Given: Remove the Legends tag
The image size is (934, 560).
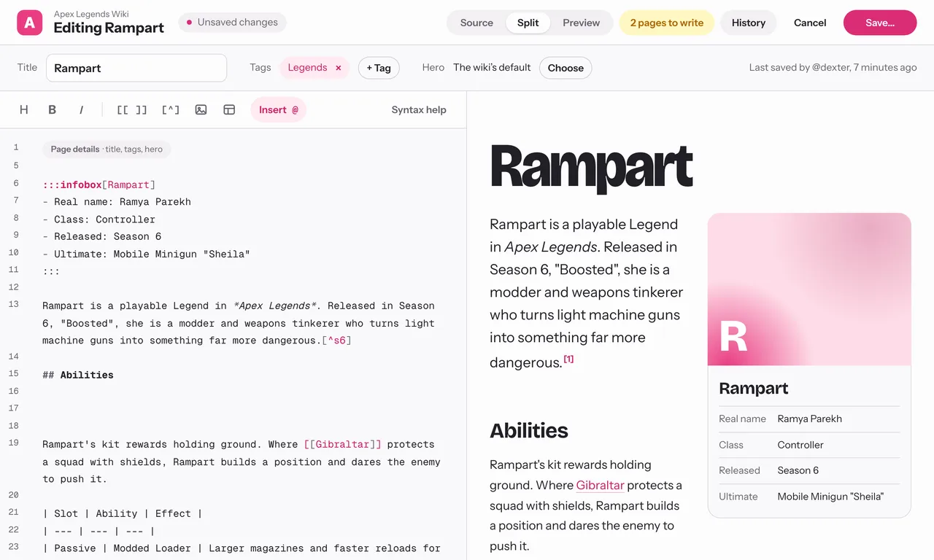Looking at the screenshot, I should [339, 68].
